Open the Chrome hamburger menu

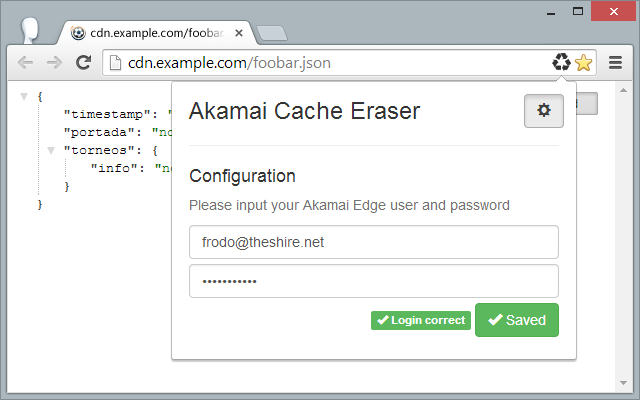616,63
